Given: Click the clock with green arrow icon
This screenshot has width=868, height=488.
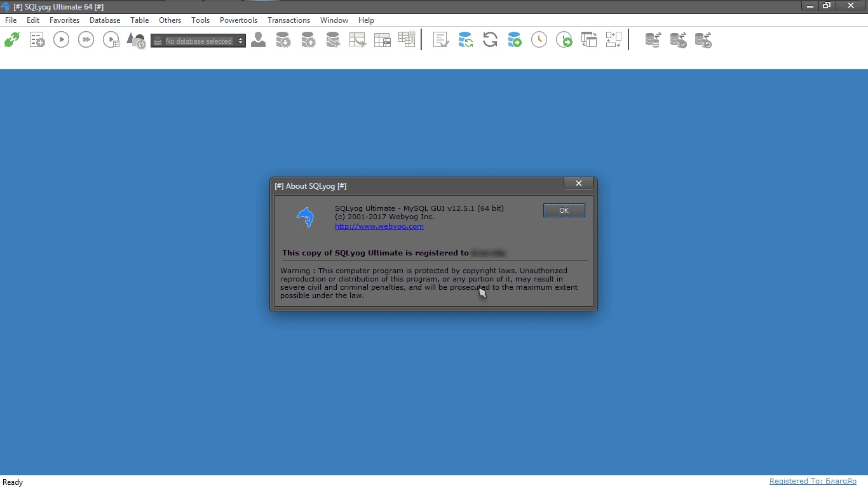Looking at the screenshot, I should [564, 40].
